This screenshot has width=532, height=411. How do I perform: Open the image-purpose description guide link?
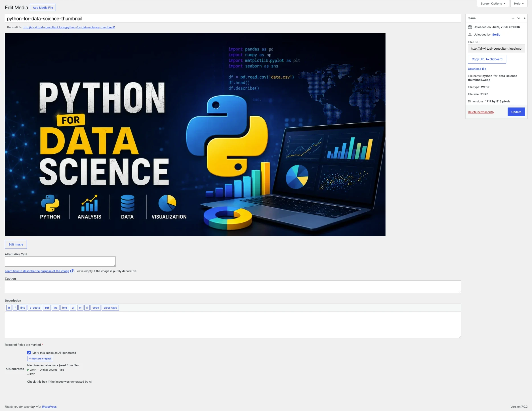37,271
